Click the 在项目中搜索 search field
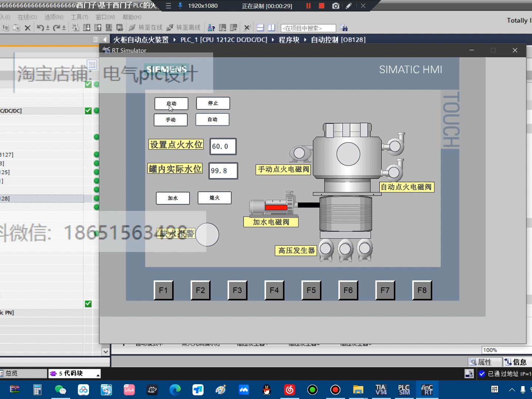This screenshot has width=532, height=399. (x=308, y=28)
